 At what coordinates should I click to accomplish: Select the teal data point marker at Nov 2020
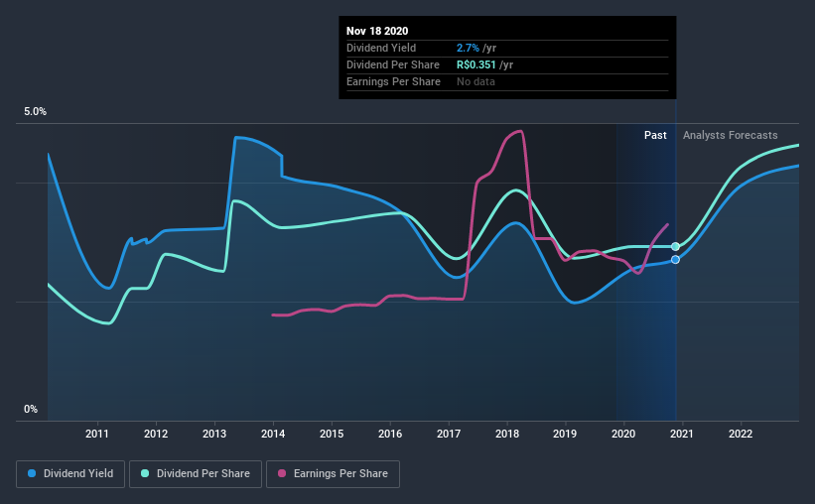point(675,246)
